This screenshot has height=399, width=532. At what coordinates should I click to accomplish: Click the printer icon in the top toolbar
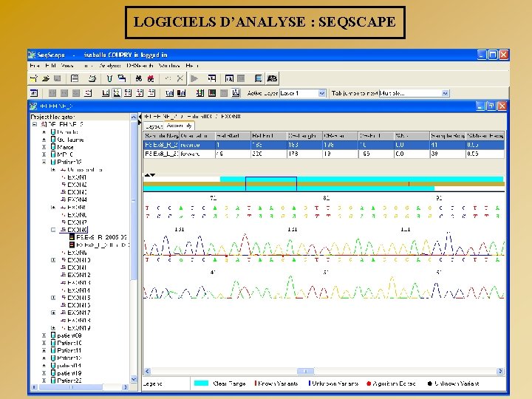92,79
